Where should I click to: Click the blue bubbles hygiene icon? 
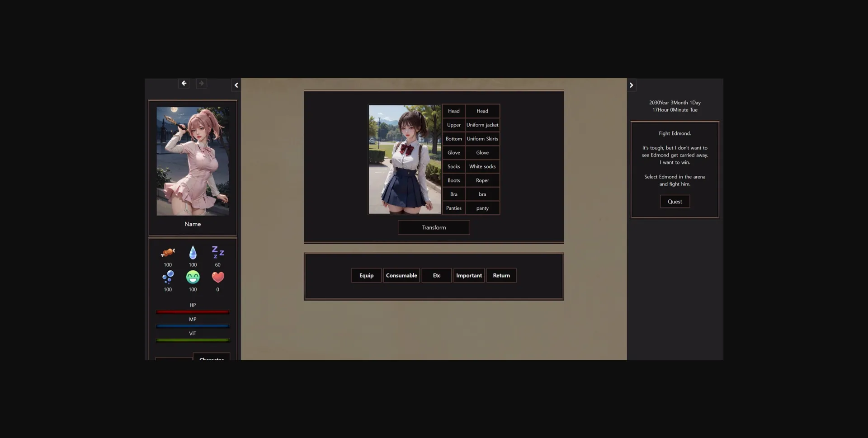coord(168,277)
